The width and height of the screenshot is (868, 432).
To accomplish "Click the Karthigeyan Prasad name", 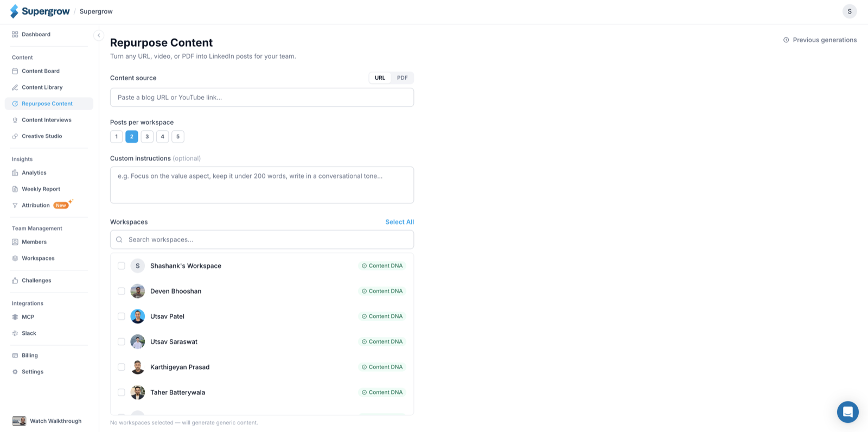I will [180, 367].
